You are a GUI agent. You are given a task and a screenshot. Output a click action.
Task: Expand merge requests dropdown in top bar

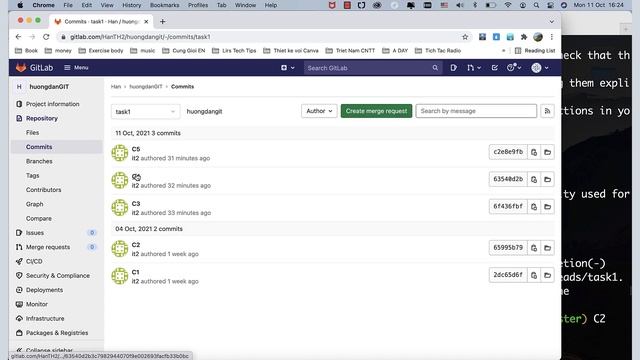click(x=474, y=68)
